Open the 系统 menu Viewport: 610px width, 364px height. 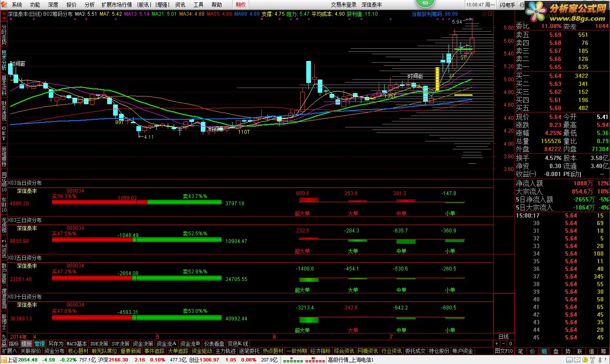tap(17, 5)
